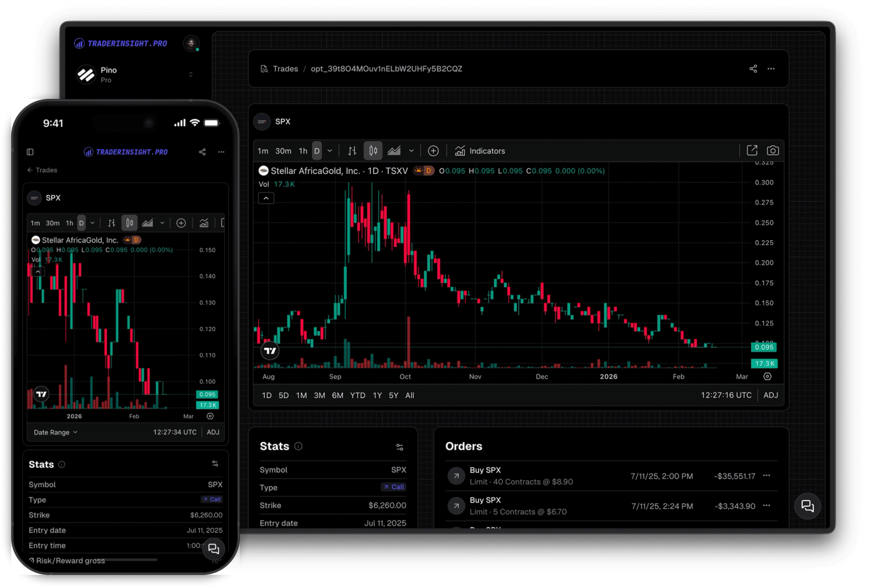
Task: Select the candlestick chart type icon
Action: pos(372,150)
